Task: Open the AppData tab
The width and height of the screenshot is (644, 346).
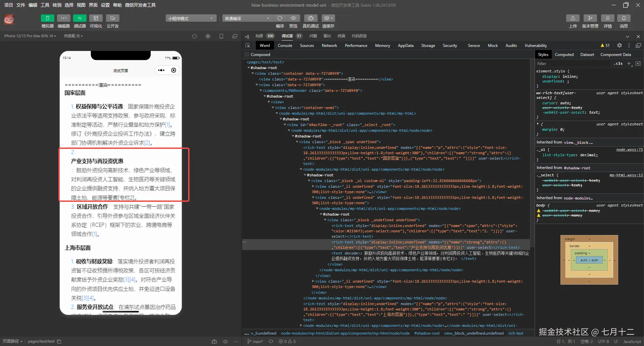Action: tap(406, 46)
